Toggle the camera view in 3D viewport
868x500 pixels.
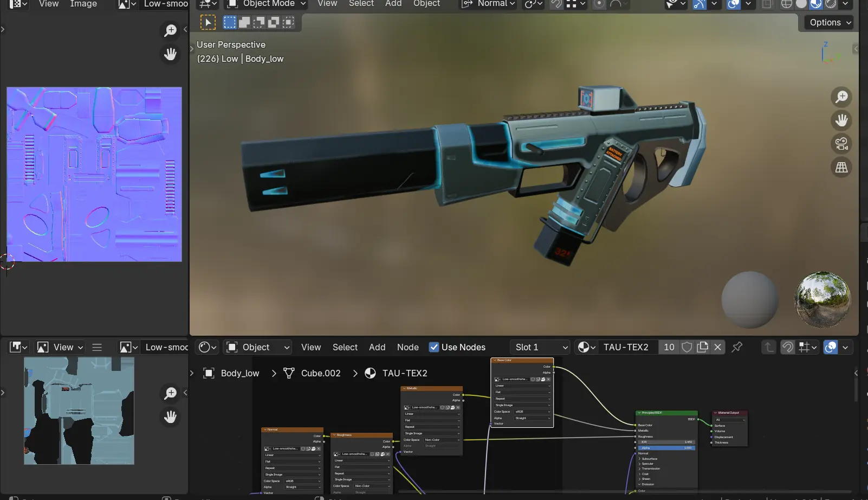pyautogui.click(x=841, y=144)
